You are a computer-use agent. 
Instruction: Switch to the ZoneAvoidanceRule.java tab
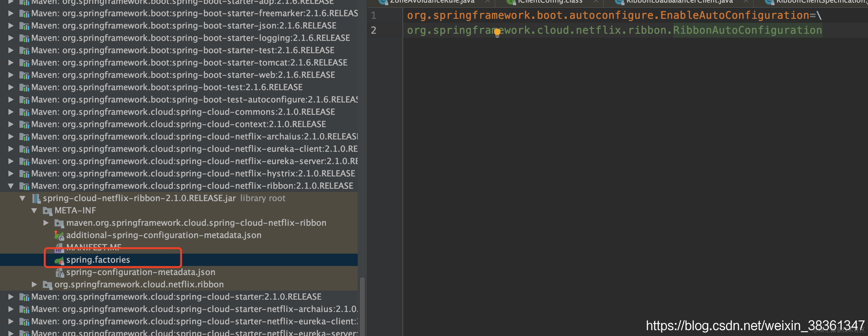[432, 2]
